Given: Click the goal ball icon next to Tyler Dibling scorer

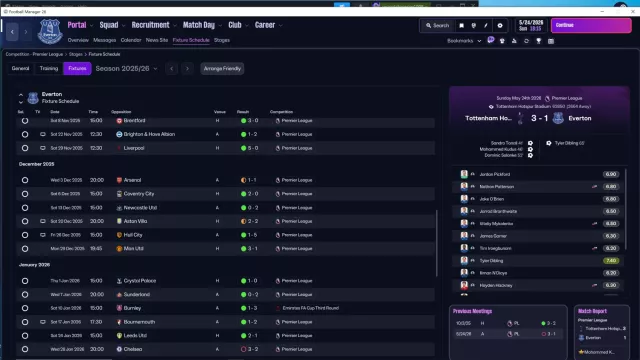Looking at the screenshot, I should 549,143.
